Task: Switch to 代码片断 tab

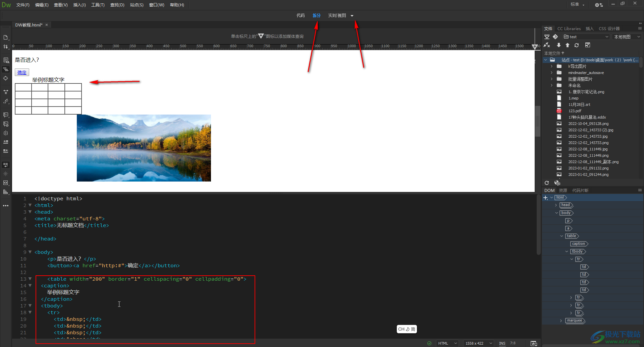Action: click(580, 191)
